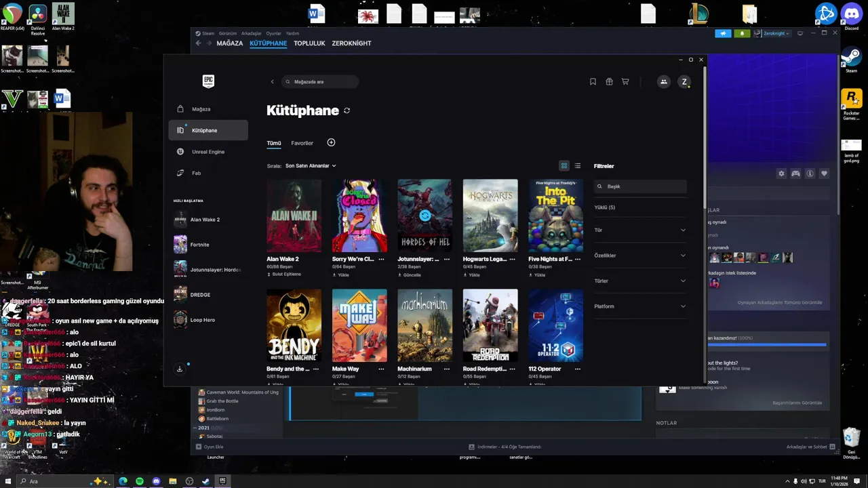Expand the Özellikler filter
The height and width of the screenshot is (488, 868).
pos(640,256)
